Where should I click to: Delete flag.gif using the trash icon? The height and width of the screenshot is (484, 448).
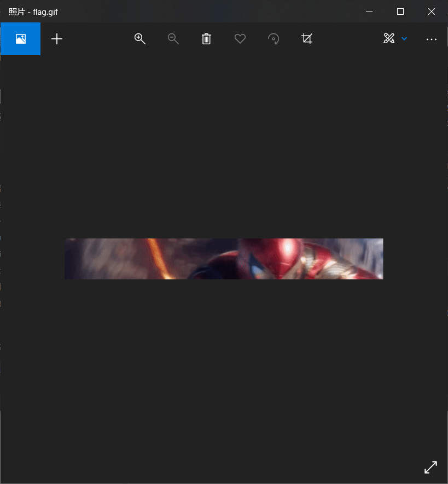[x=206, y=39]
